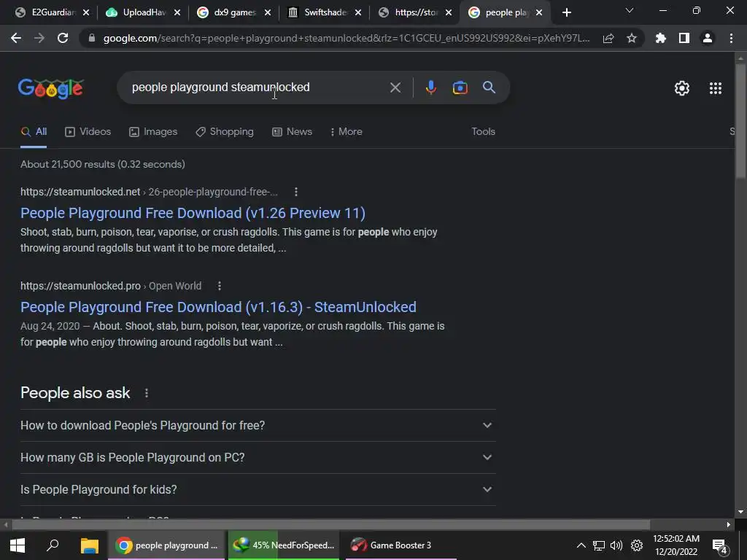747x560 pixels.
Task: Open Game Booster 3 from the taskbar
Action: (x=401, y=545)
